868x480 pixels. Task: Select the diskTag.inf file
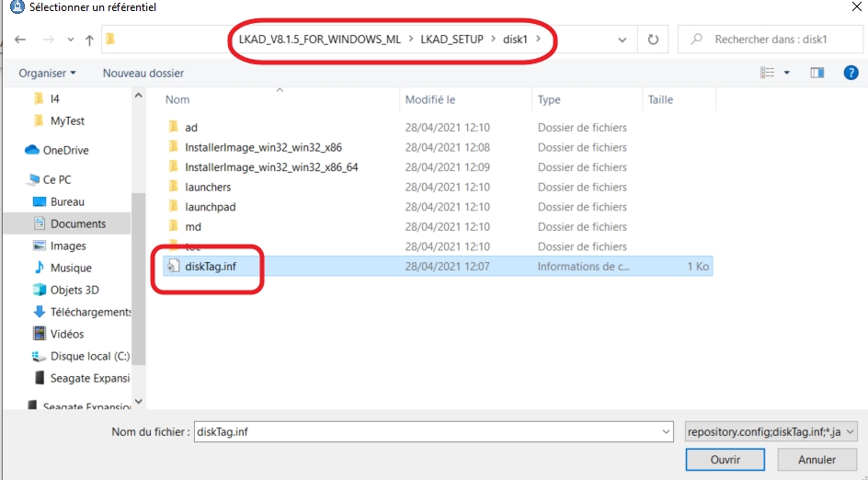pyautogui.click(x=211, y=267)
